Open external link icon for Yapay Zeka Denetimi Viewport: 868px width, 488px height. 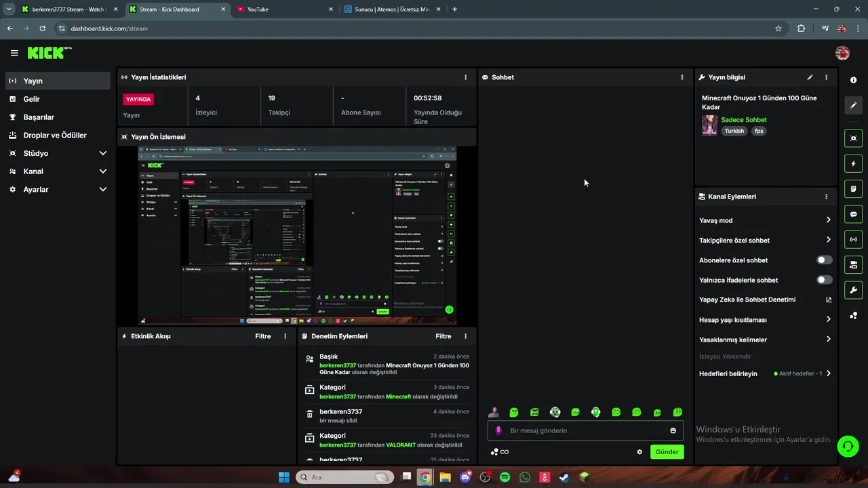point(828,300)
